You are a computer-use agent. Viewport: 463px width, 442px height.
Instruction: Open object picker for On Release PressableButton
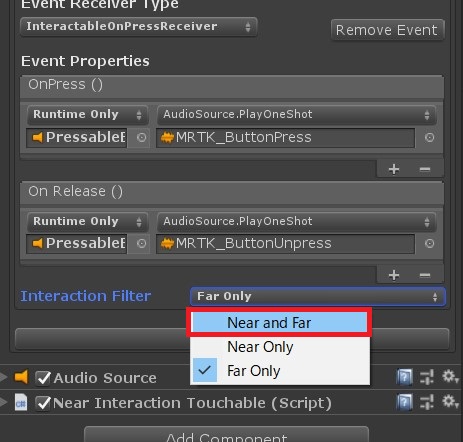(141, 244)
